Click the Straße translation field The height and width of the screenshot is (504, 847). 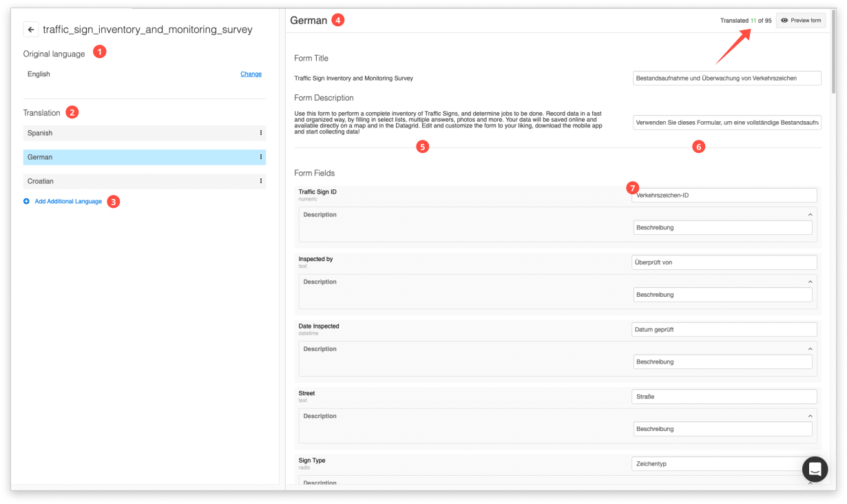[x=724, y=397]
